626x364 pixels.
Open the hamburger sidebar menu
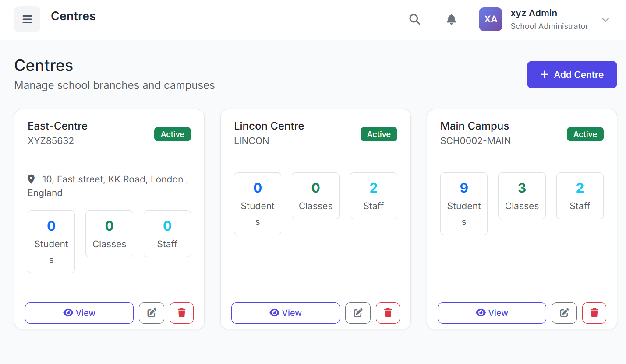(27, 19)
